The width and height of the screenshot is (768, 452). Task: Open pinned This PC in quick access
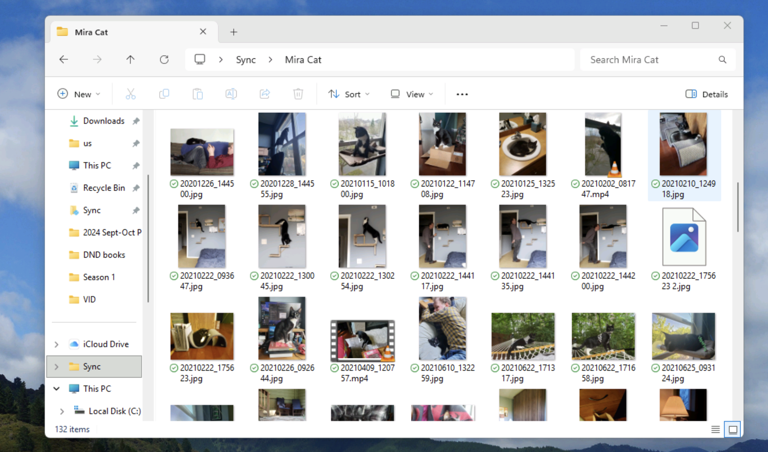click(95, 166)
